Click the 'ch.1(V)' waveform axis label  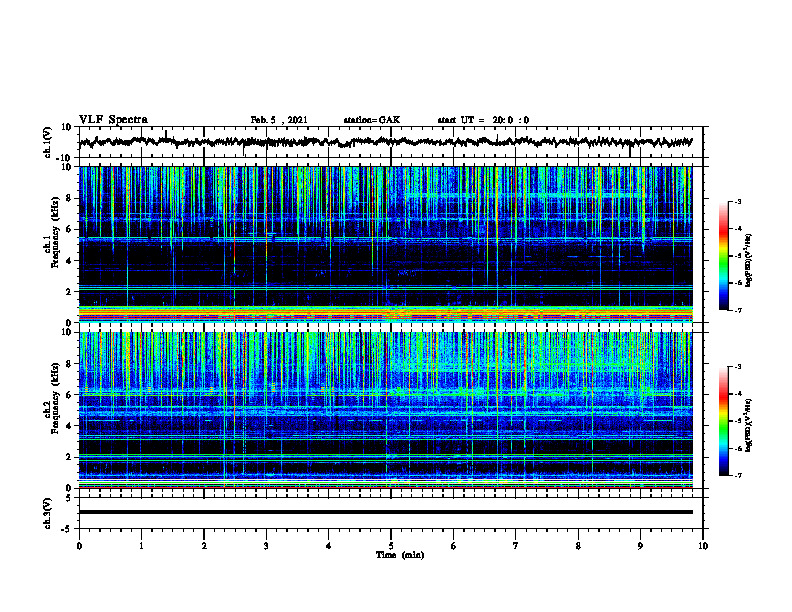tap(47, 142)
